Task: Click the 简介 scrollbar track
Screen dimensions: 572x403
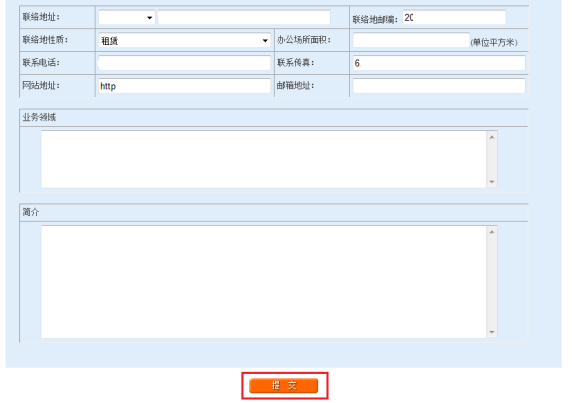Action: (492, 282)
